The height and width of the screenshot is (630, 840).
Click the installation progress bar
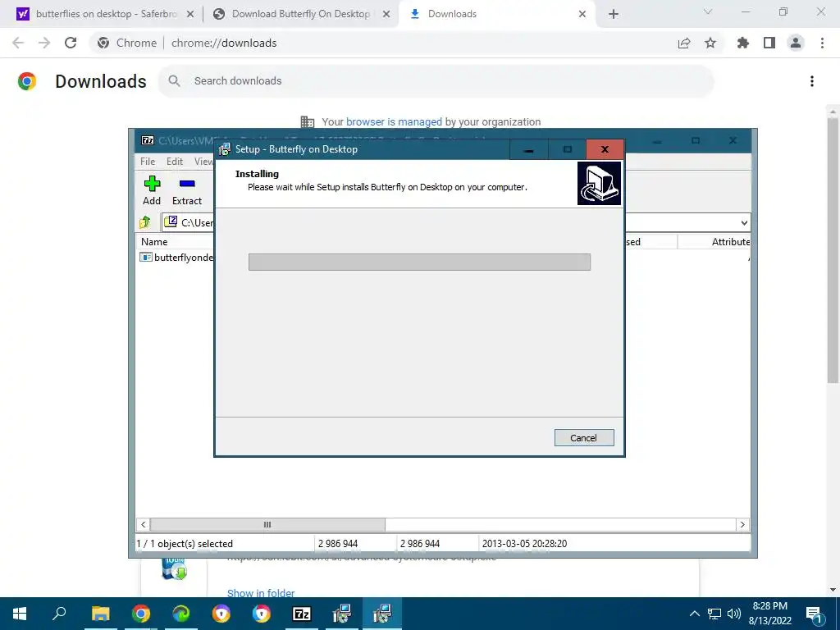[419, 262]
